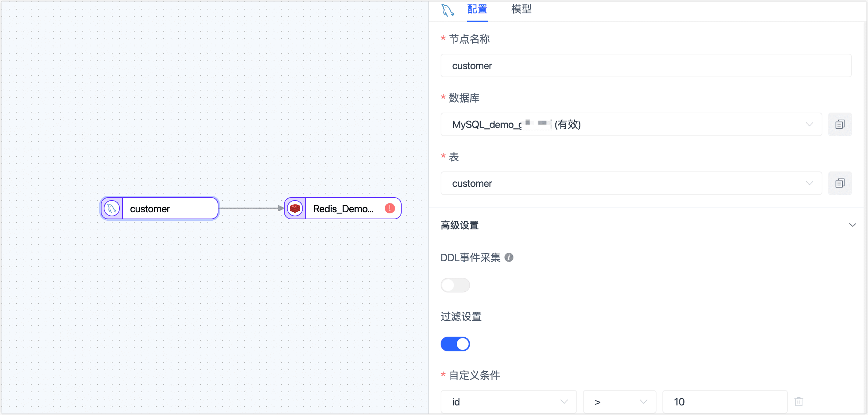
Task: Click the copy icon beside the 数据库 field
Action: click(x=840, y=124)
